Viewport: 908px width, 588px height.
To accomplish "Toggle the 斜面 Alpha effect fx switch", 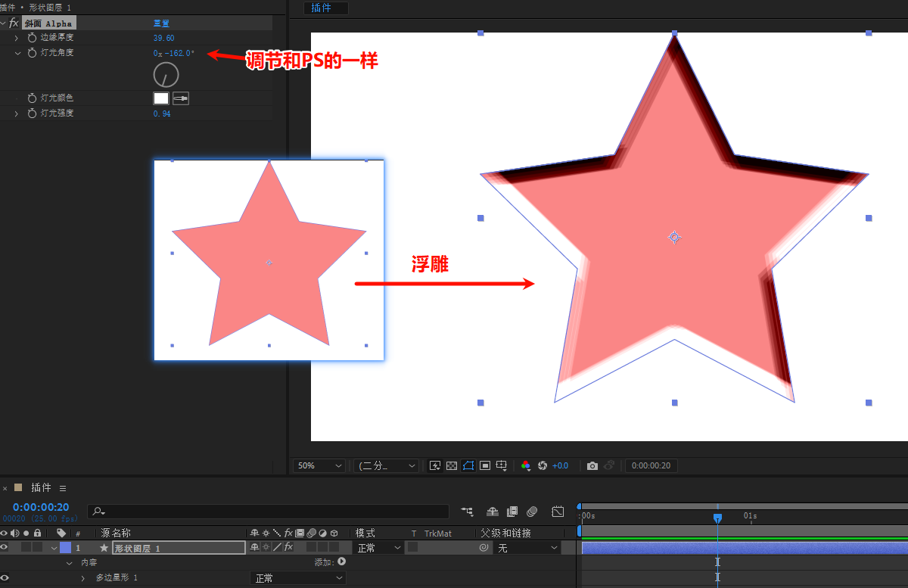I will [14, 23].
